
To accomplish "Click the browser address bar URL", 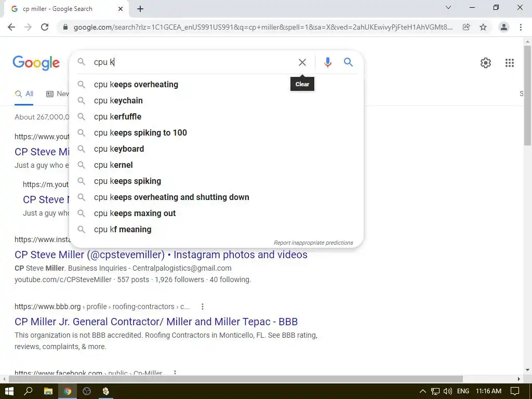I will click(263, 27).
